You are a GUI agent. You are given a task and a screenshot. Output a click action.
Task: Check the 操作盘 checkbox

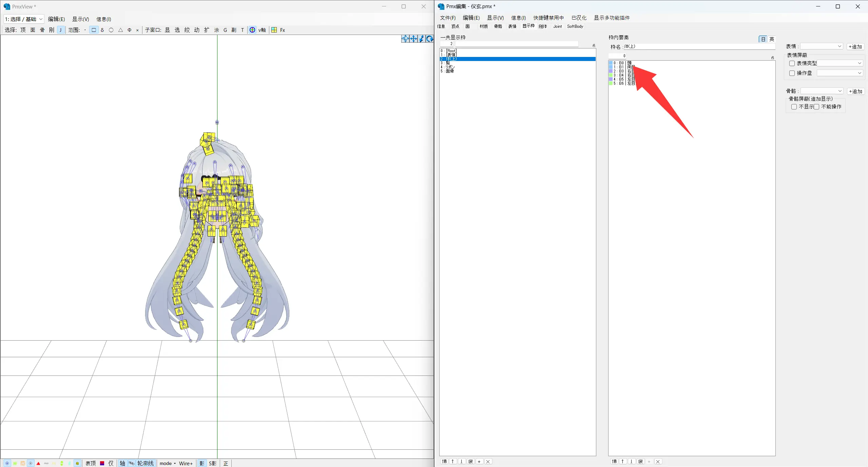pyautogui.click(x=792, y=73)
